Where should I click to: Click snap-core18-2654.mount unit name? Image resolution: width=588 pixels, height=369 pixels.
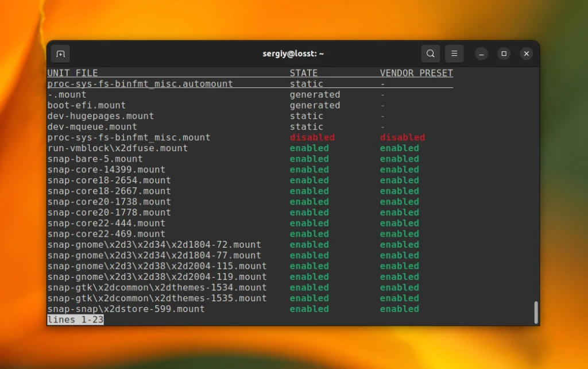(x=109, y=180)
